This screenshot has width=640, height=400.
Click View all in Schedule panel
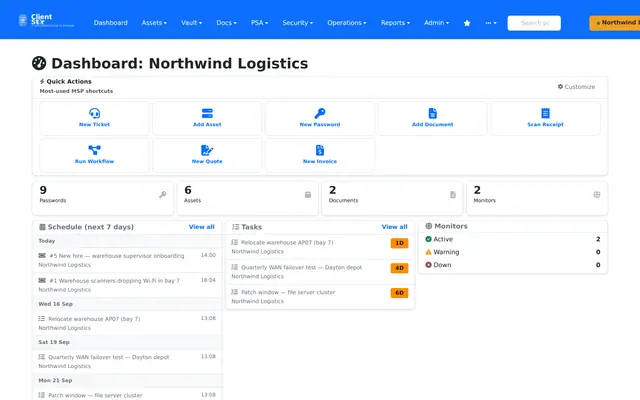point(202,227)
